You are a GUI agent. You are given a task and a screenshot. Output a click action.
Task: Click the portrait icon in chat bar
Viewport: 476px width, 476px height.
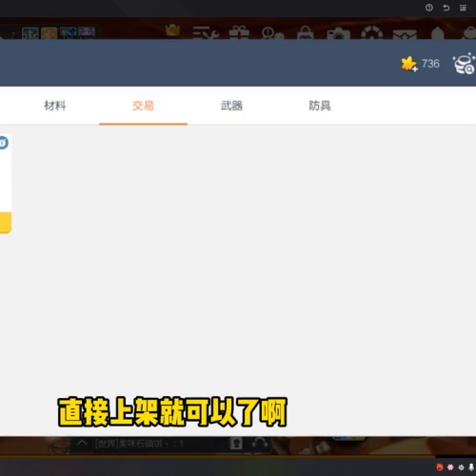click(235, 444)
